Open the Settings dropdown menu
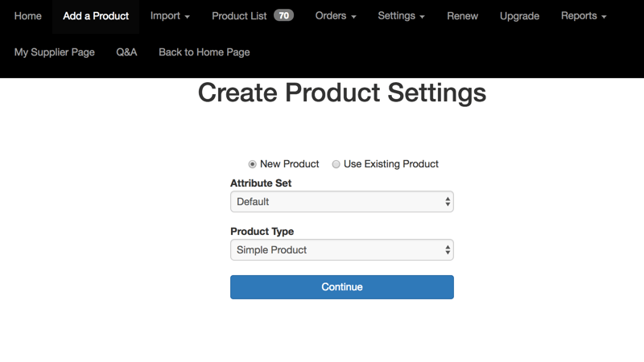 pos(401,16)
